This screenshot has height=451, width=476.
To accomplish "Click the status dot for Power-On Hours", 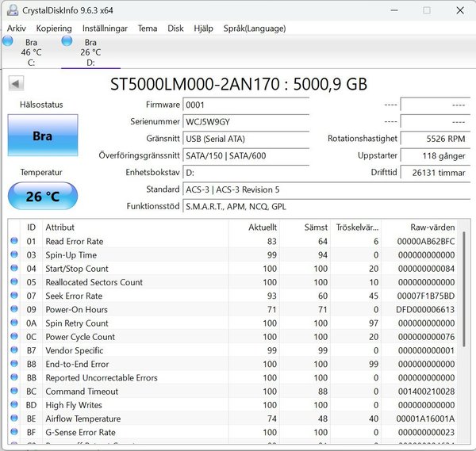I will (x=14, y=309).
